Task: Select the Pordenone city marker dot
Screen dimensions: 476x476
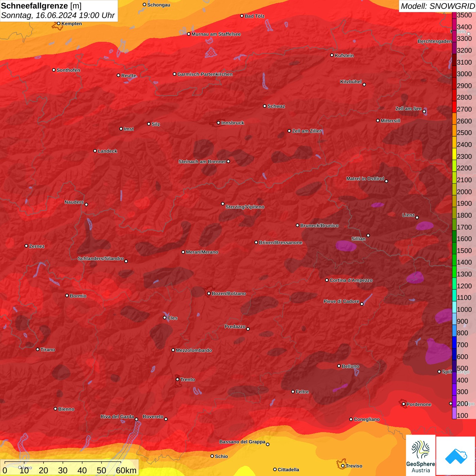Action: click(x=404, y=404)
